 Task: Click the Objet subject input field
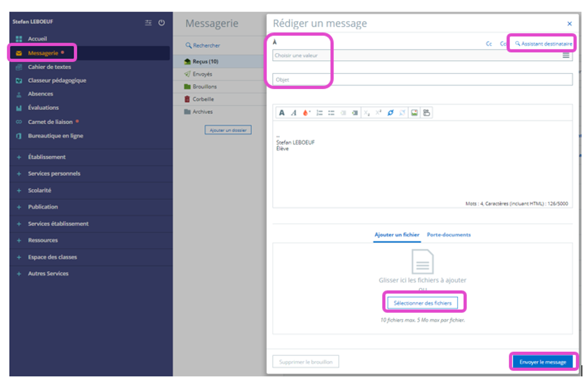click(x=422, y=80)
